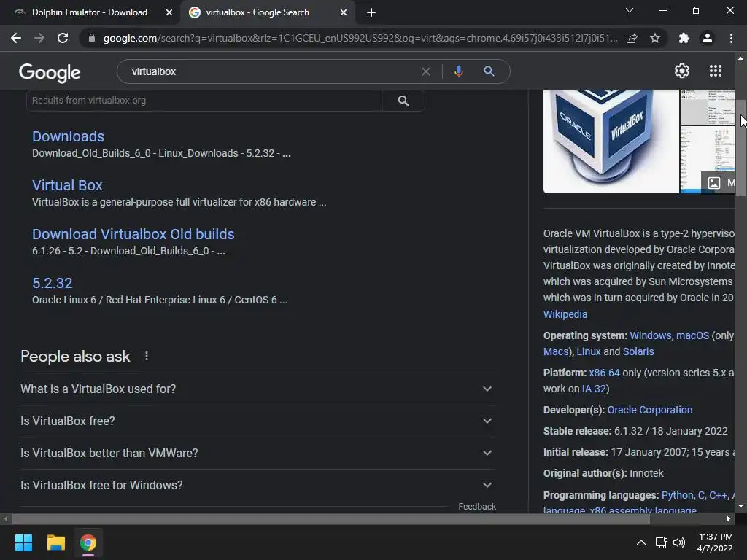The width and height of the screenshot is (747, 560).
Task: Submit Google search magnifier button
Action: [489, 71]
